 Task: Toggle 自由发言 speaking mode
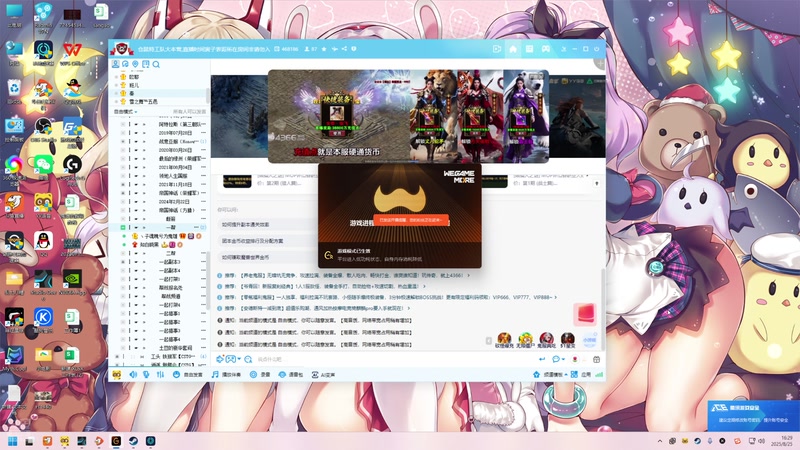tap(188, 374)
